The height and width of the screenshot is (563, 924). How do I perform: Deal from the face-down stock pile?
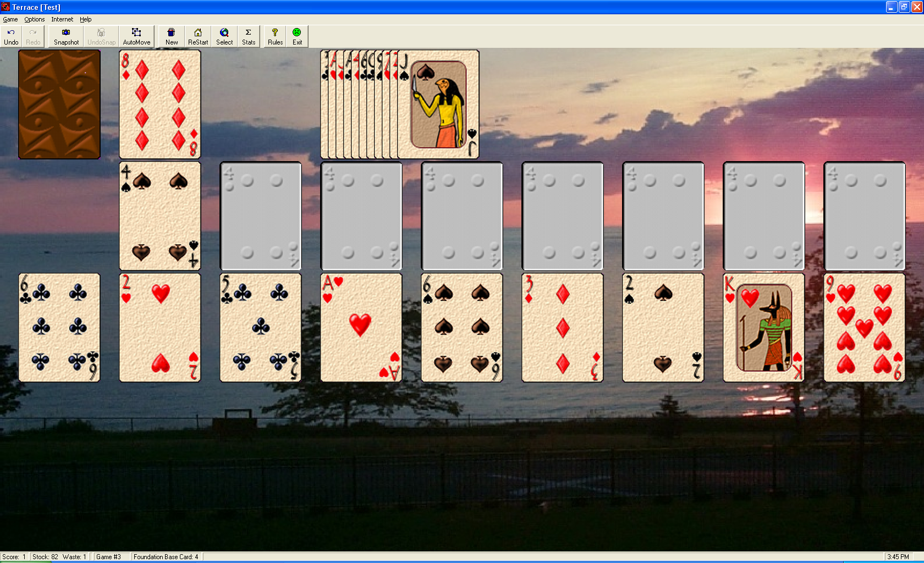pyautogui.click(x=59, y=104)
